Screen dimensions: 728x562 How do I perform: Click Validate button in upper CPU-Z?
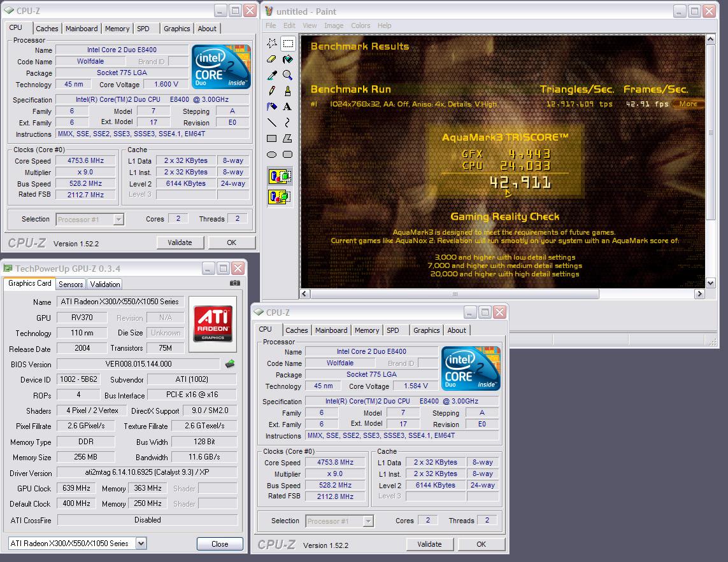coord(180,242)
